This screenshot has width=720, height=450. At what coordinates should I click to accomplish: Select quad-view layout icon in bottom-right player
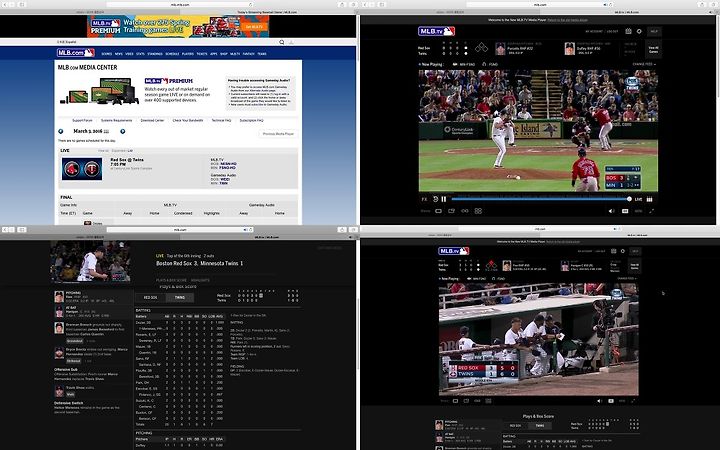(488, 401)
